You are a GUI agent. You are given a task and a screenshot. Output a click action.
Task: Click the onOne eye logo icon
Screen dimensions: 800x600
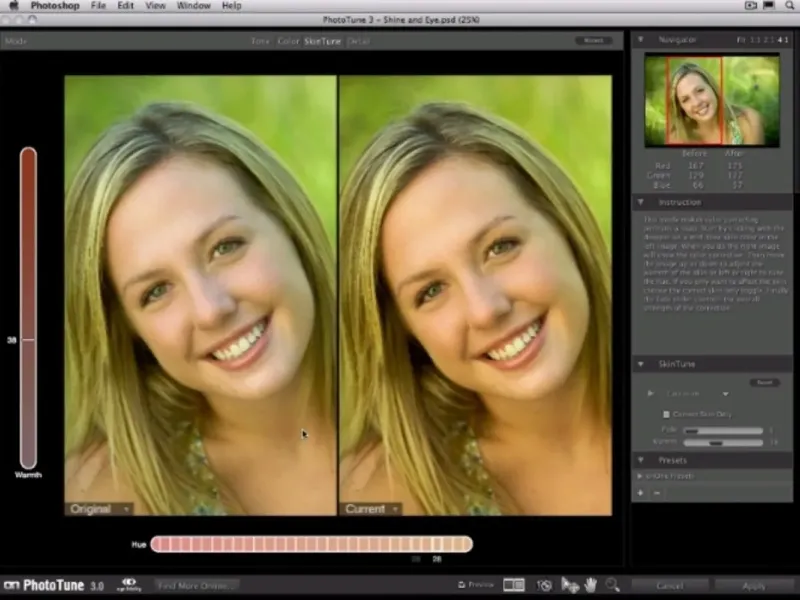click(x=128, y=584)
